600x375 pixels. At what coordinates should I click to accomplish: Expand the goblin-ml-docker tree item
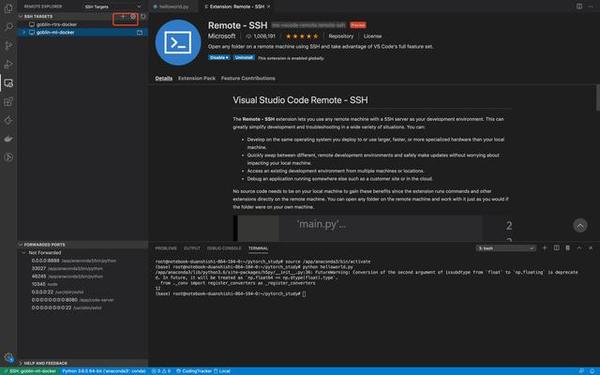(x=24, y=33)
